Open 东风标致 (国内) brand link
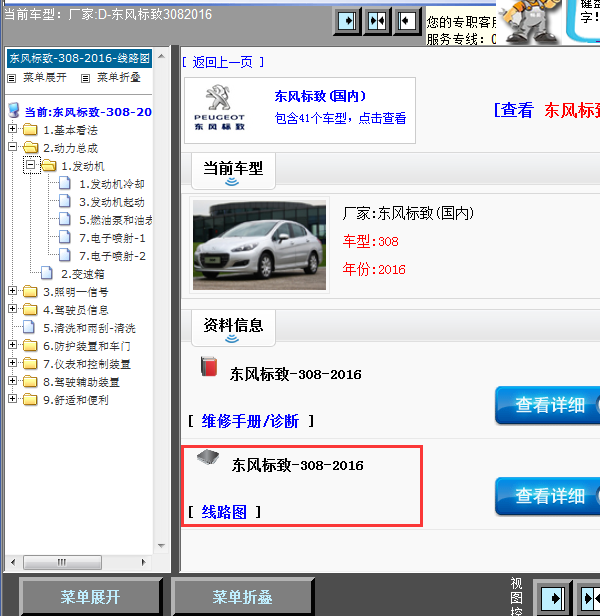 point(320,96)
